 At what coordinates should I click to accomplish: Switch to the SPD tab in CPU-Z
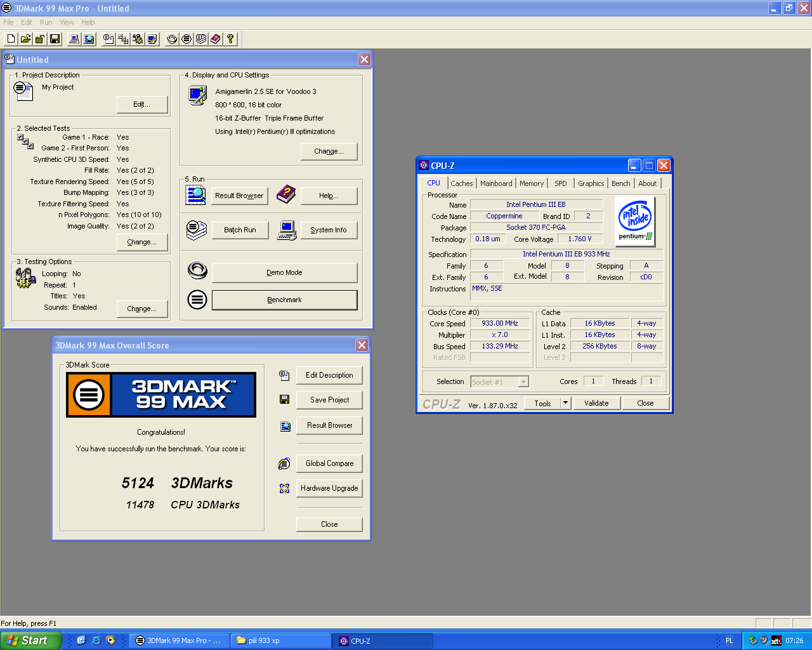(x=561, y=183)
